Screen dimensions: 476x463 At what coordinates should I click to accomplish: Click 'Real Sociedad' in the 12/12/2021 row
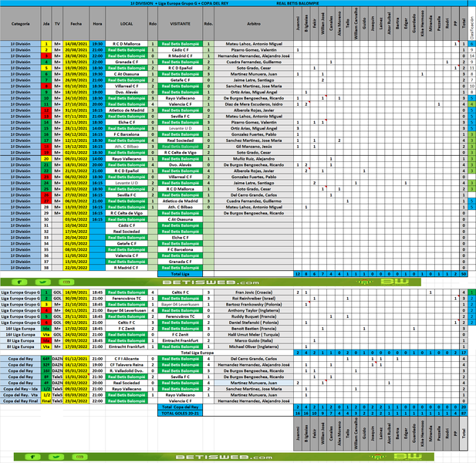pos(181,140)
